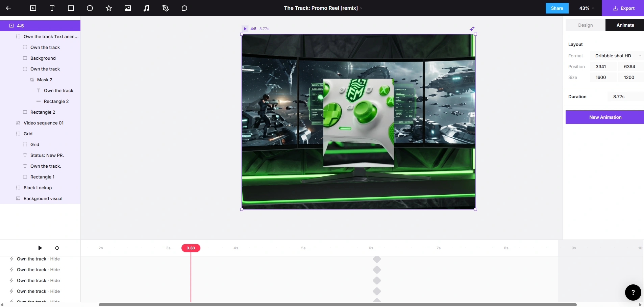This screenshot has width=644, height=307.
Task: Click the Duration field showing 8.77s
Action: (626, 96)
